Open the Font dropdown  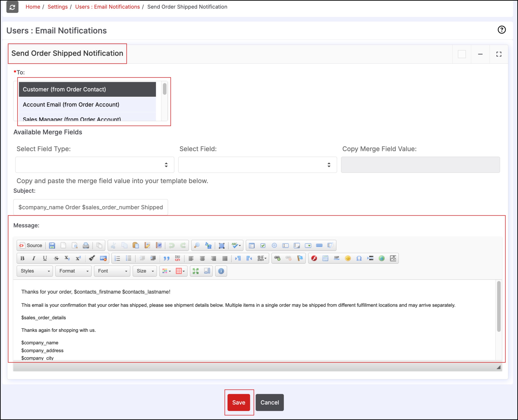[x=112, y=271]
